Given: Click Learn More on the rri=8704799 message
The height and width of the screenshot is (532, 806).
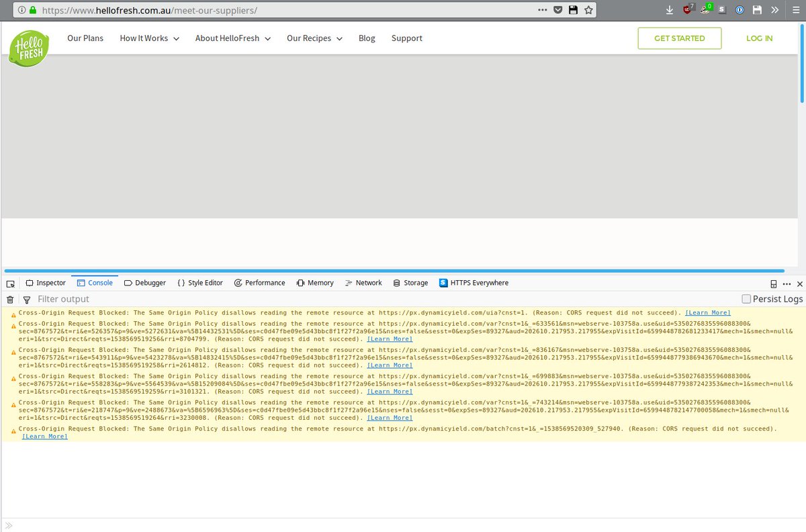Looking at the screenshot, I should [x=390, y=339].
